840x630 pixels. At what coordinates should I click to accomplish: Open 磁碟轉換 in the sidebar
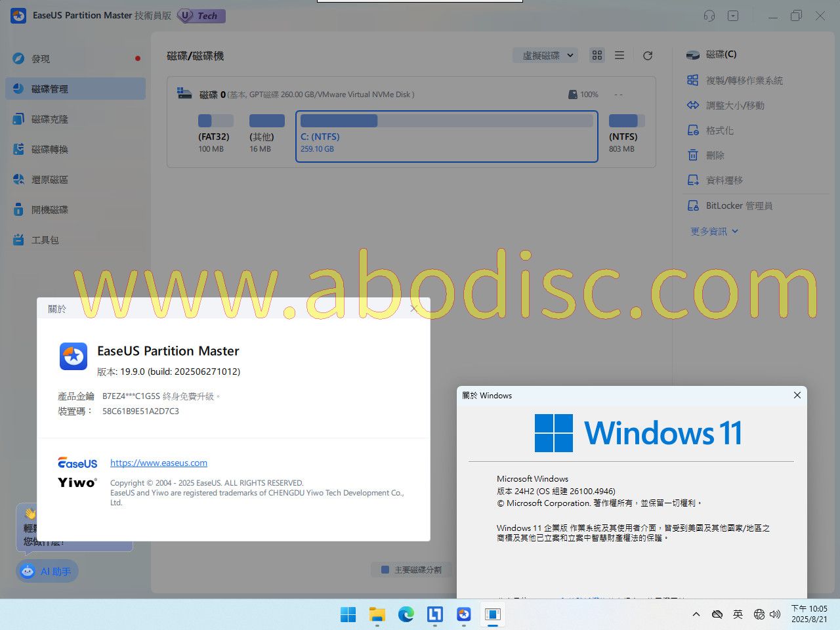coord(75,149)
